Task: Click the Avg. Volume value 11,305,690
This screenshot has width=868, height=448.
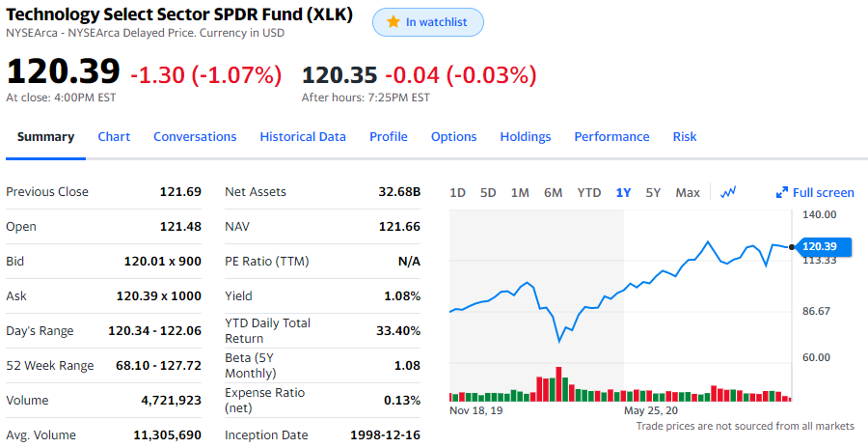Action: 167,435
